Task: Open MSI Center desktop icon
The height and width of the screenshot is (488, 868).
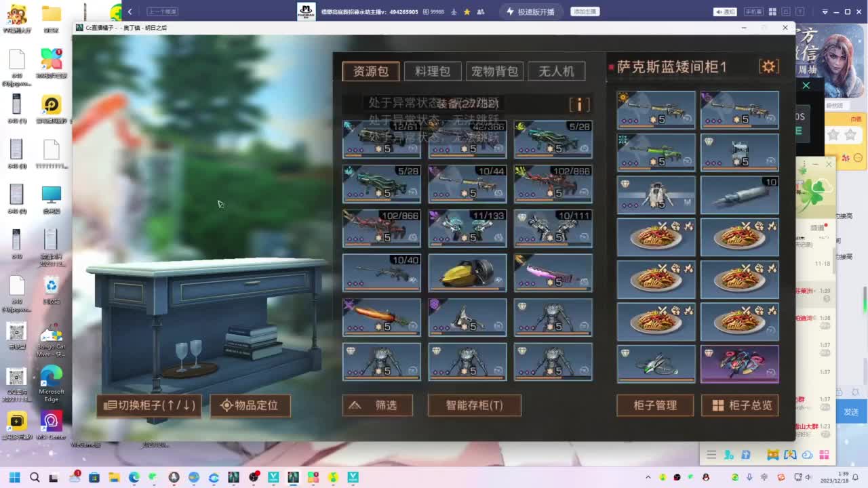Action: pyautogui.click(x=52, y=425)
